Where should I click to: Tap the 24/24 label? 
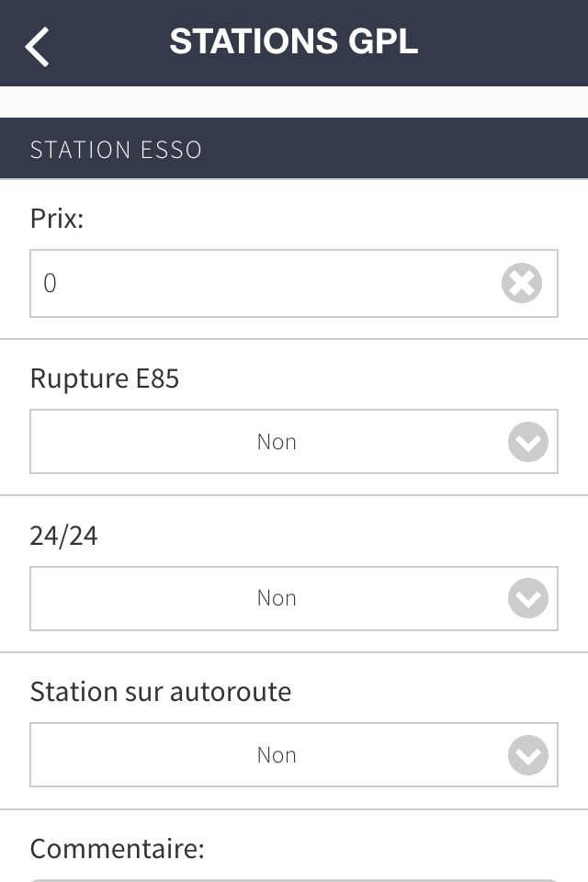tap(63, 536)
